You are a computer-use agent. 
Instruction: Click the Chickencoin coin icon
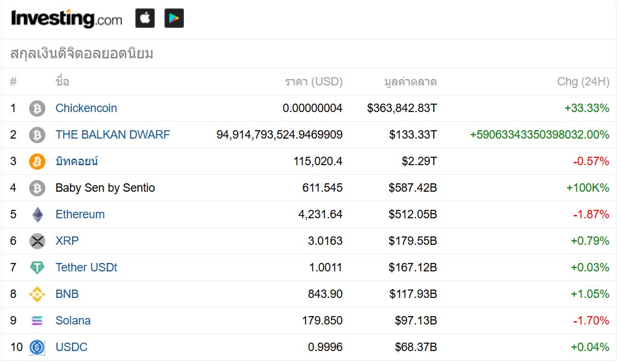pyautogui.click(x=37, y=109)
